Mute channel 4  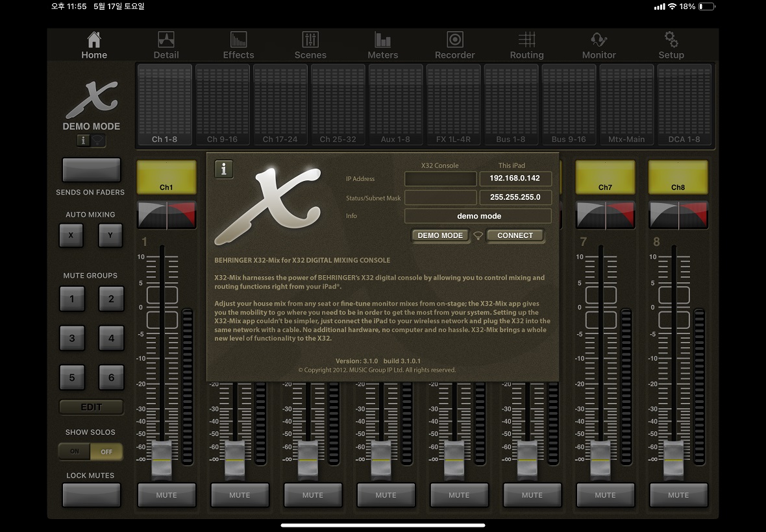tap(386, 495)
